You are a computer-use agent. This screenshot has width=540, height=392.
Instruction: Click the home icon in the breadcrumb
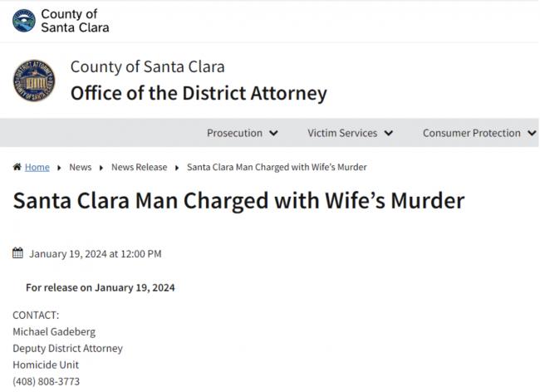[17, 167]
